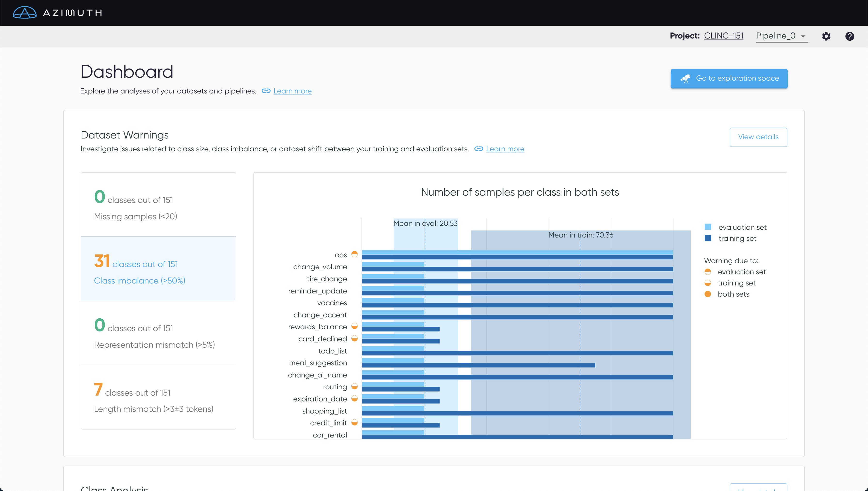This screenshot has width=868, height=491.
Task: Open settings via the gear icon
Action: click(826, 36)
